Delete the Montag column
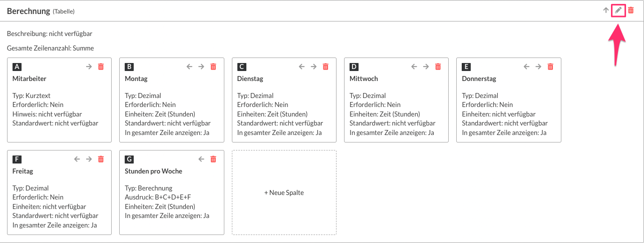Screen dimensions: 644x243 pos(213,66)
